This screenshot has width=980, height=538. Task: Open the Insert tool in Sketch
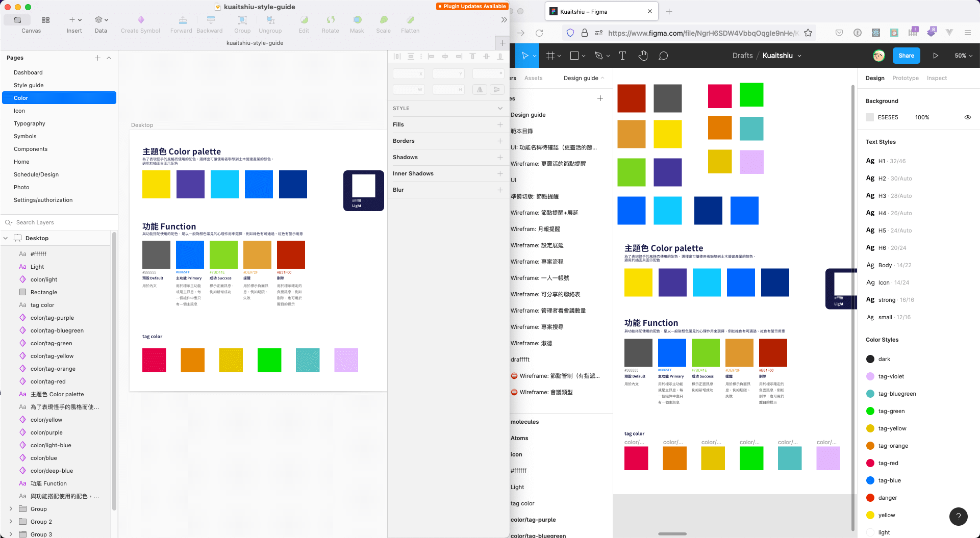pos(75,20)
